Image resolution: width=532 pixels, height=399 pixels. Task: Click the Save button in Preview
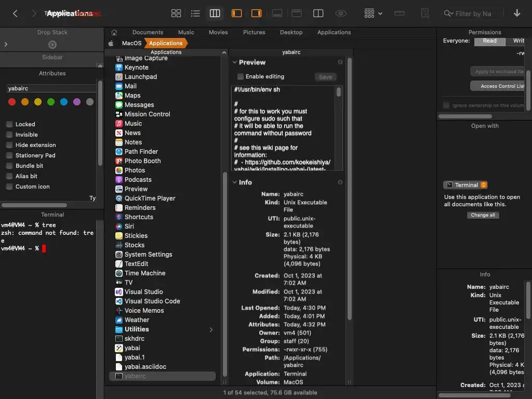(325, 77)
